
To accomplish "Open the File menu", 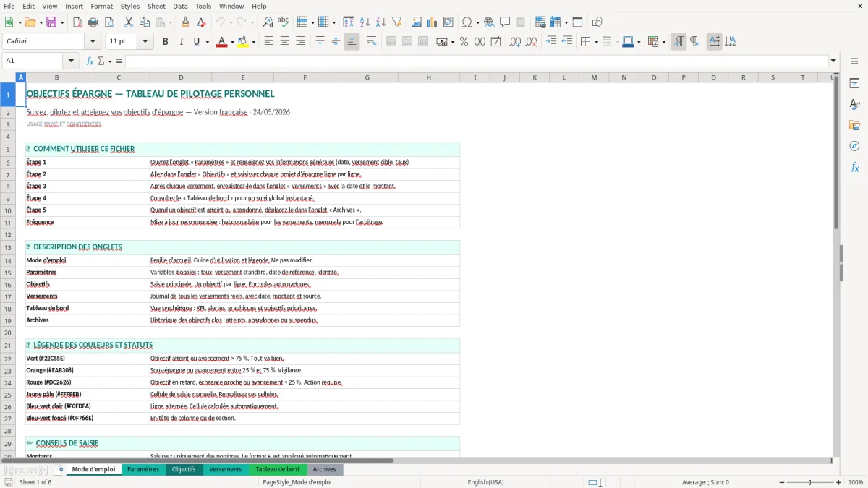I will click(9, 6).
